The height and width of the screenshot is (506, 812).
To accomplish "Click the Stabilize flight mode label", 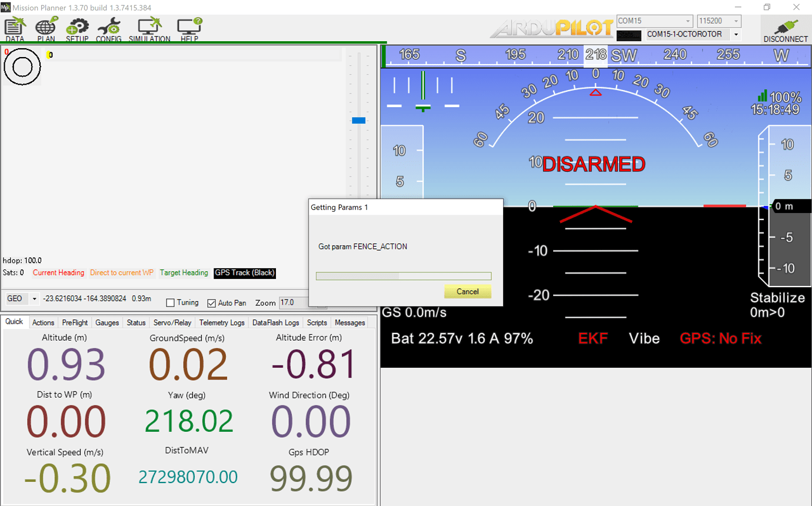I will click(777, 298).
